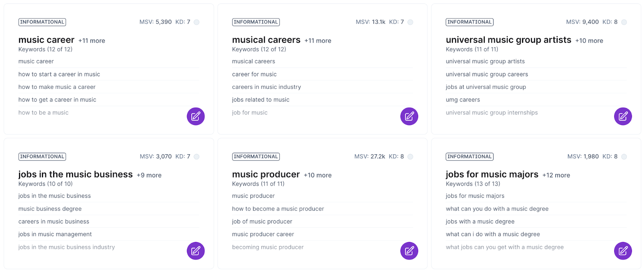Click the 'universal music group artists' title

[x=508, y=40]
